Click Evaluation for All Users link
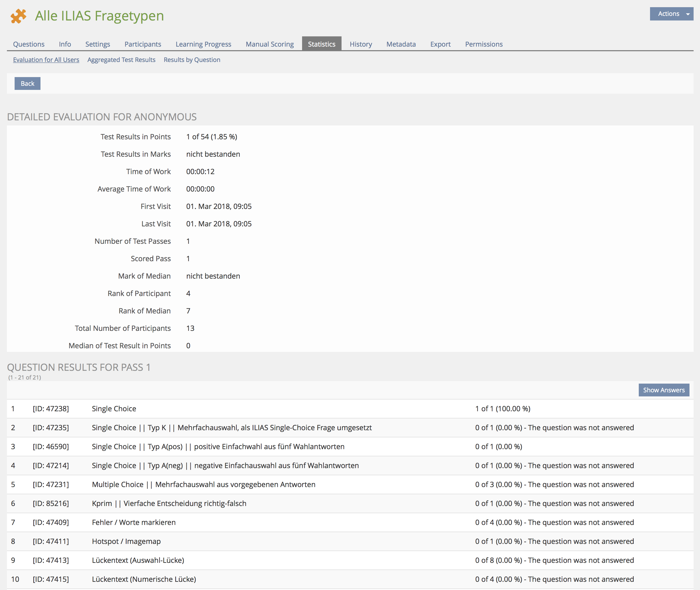700x590 pixels. point(46,60)
